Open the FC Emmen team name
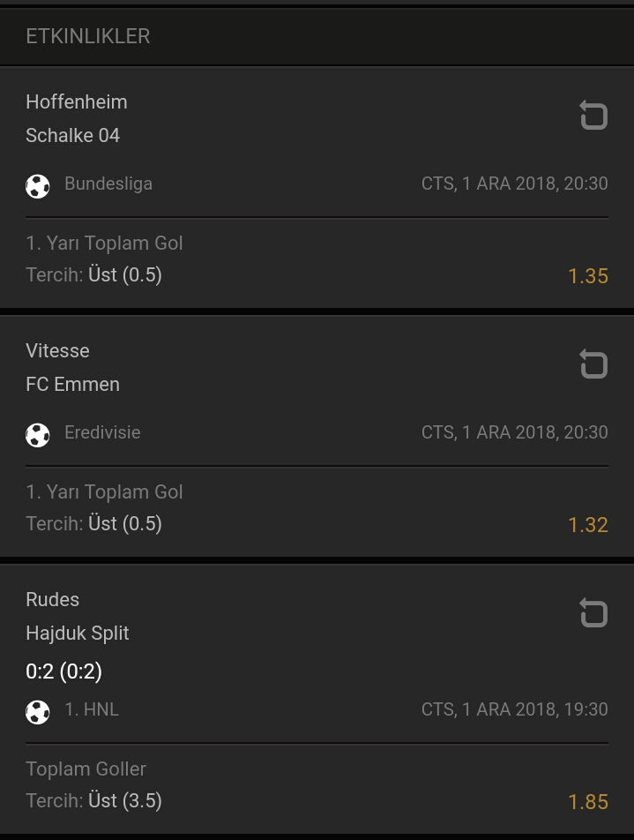Screen dimensions: 634x840 click(x=73, y=384)
